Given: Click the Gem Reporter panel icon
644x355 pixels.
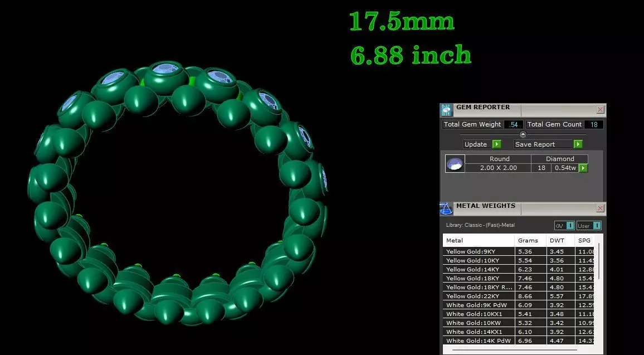Looking at the screenshot, I should click(x=446, y=110).
